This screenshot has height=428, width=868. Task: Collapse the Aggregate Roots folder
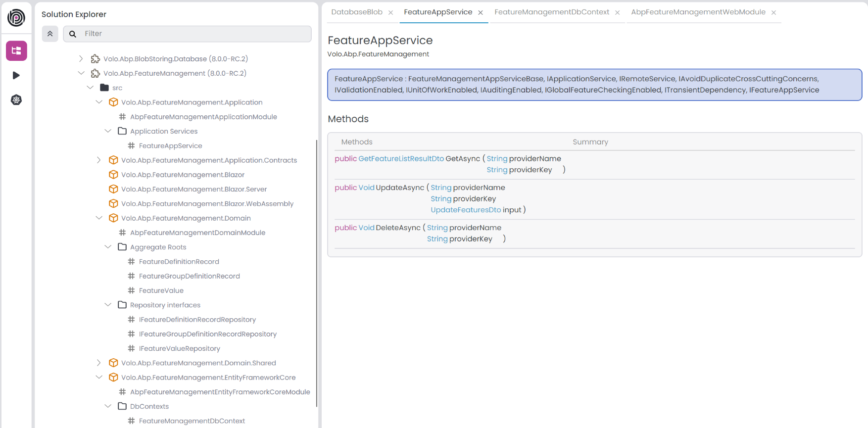pos(108,247)
